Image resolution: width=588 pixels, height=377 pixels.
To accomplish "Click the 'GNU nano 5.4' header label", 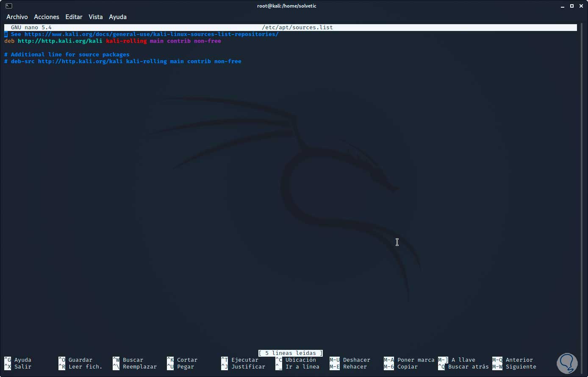I will pyautogui.click(x=31, y=28).
